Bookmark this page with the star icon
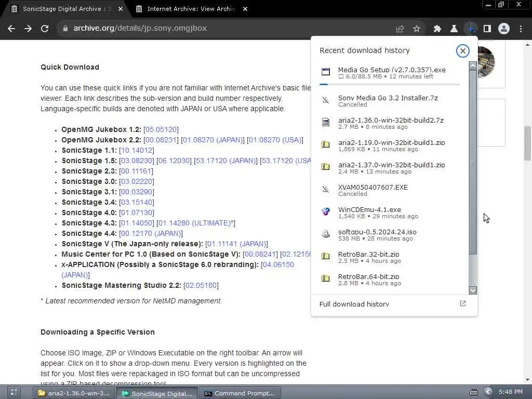This screenshot has height=399, width=532. (416, 29)
